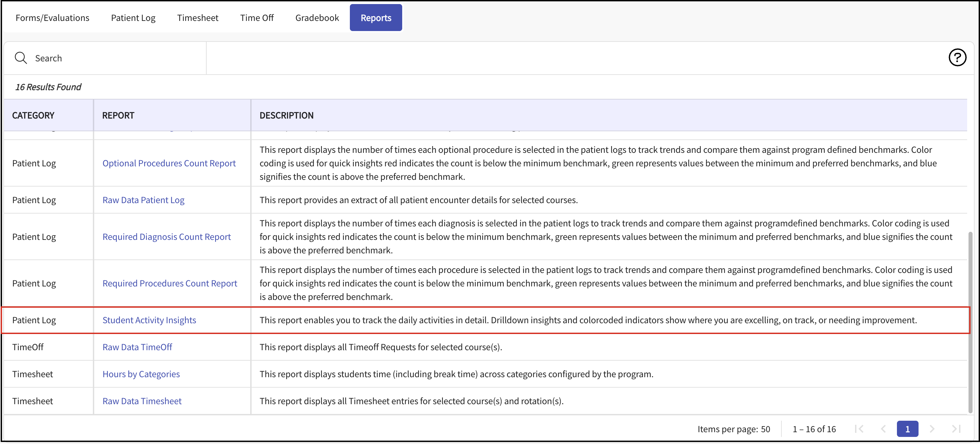980x444 pixels.
Task: Go to next page arrow
Action: click(x=932, y=429)
